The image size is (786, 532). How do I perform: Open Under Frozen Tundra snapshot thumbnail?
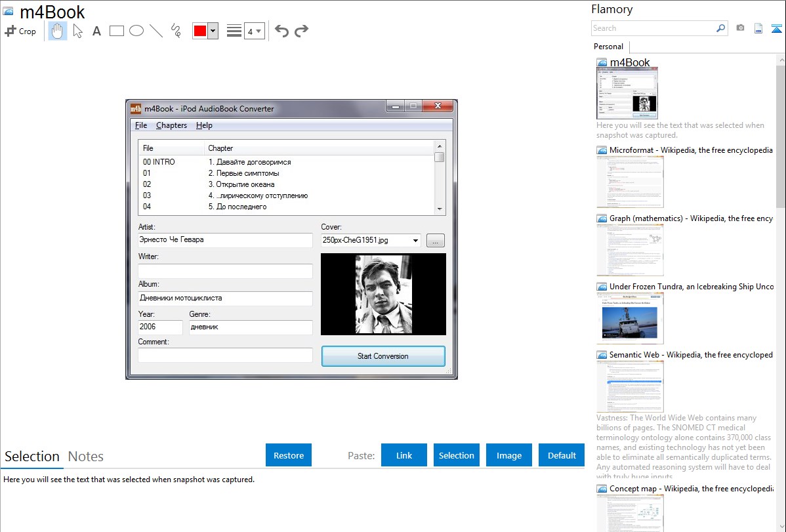coord(630,318)
